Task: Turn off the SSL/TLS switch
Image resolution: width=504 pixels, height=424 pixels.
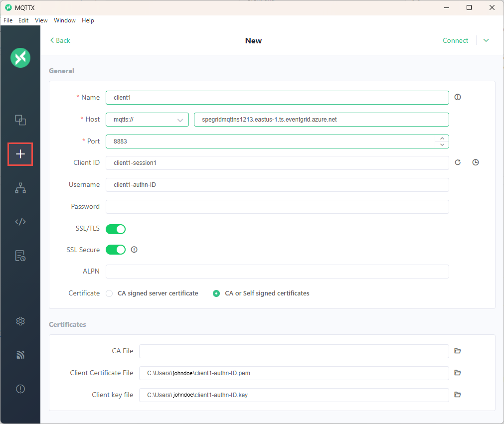Action: 115,229
